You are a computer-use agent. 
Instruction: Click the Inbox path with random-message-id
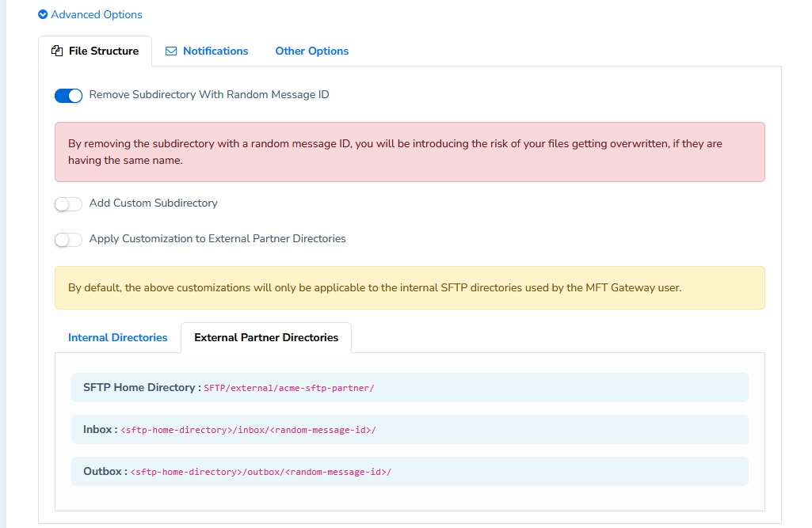[x=248, y=430]
